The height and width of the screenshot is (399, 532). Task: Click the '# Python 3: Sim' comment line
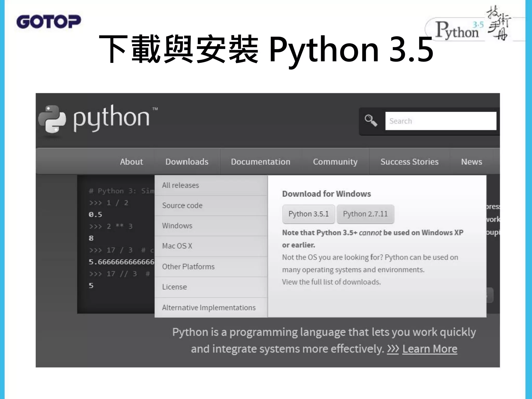coord(121,191)
